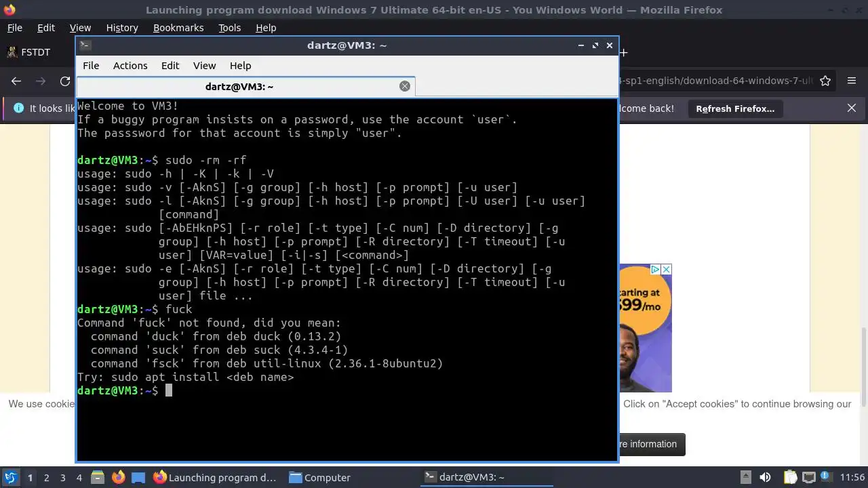Open Firefox Bookmarks menu
This screenshot has width=868, height=488.
178,28
